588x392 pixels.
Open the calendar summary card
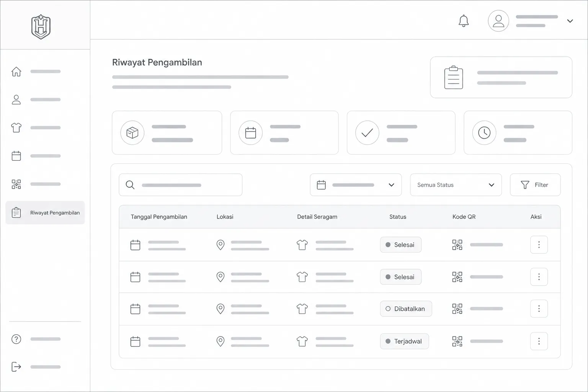click(x=284, y=133)
